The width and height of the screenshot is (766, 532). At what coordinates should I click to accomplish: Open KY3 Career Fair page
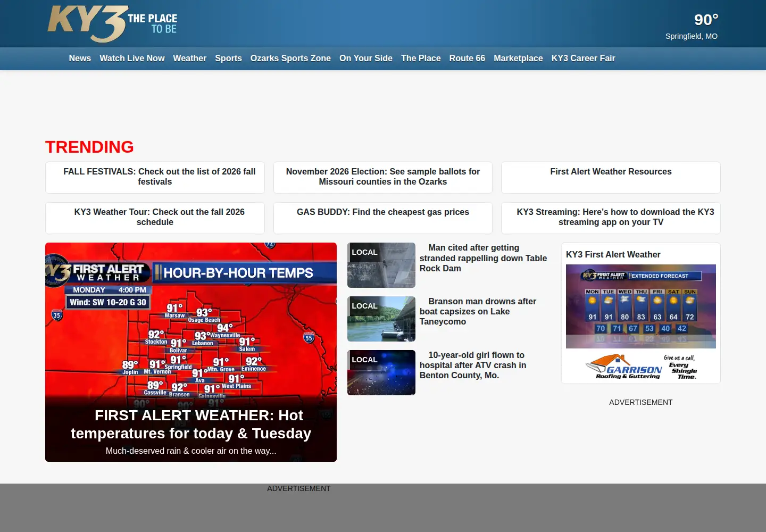(x=583, y=59)
